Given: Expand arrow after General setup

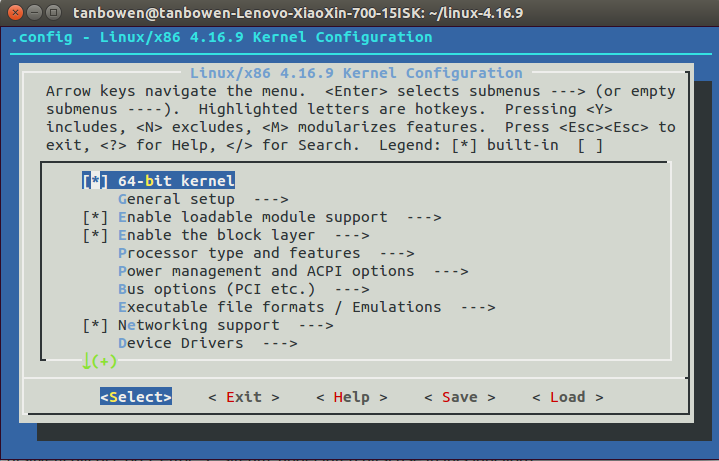Looking at the screenshot, I should 271,199.
